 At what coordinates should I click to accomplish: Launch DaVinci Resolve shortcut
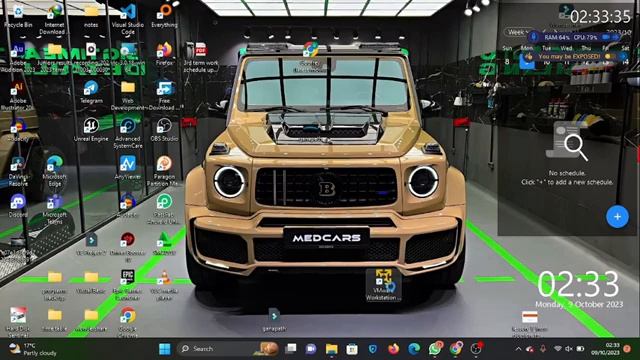pos(18,171)
